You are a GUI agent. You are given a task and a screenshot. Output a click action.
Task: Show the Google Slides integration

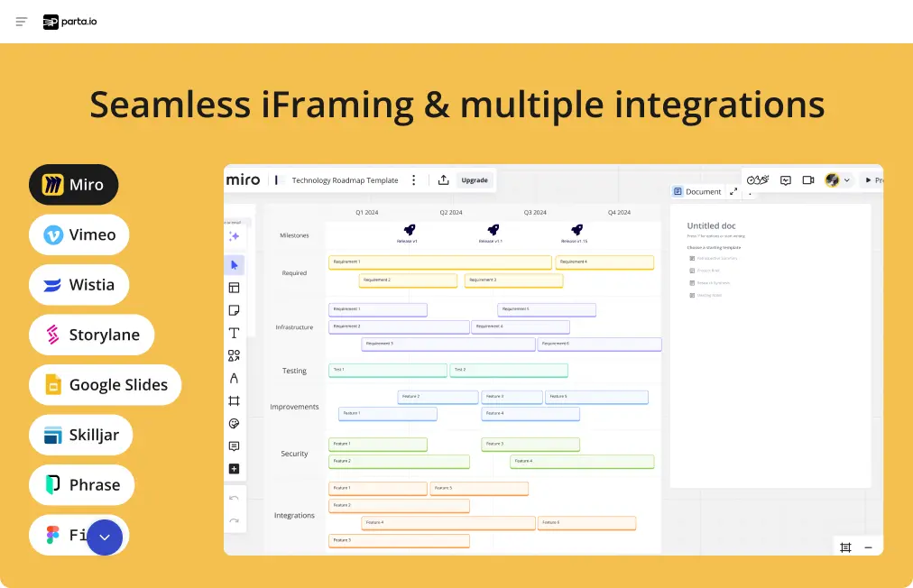[x=105, y=385]
